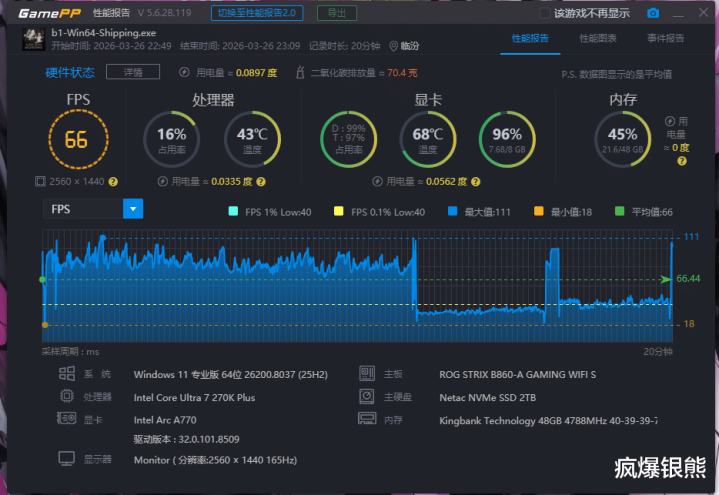Click the 切换至性能报告2.0 button
The image size is (719, 495).
[x=257, y=13]
